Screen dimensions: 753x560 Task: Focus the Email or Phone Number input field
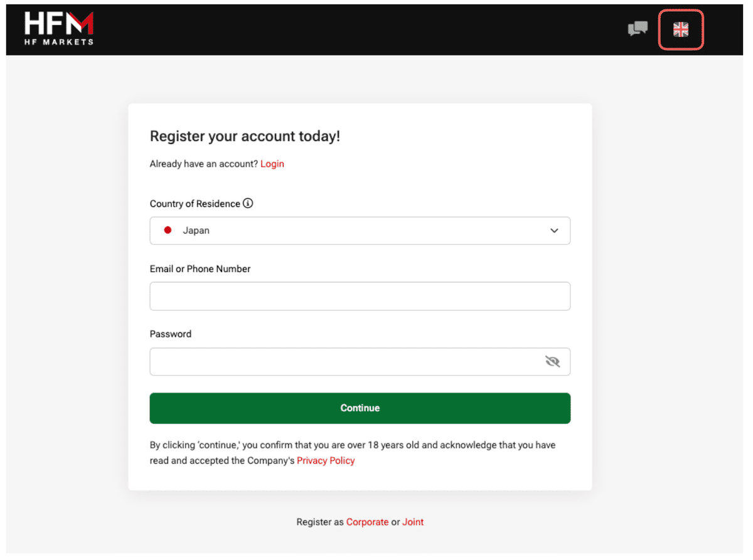pos(360,296)
